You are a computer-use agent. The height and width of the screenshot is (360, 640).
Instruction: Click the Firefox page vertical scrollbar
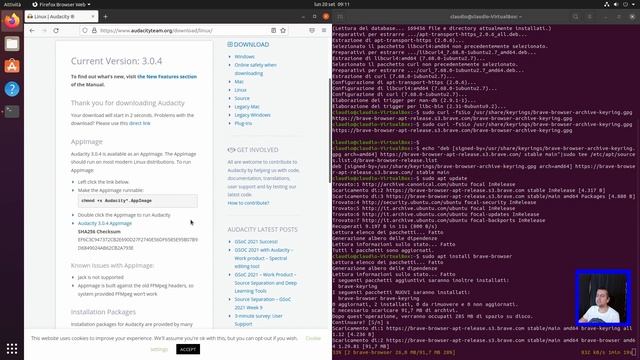click(x=330, y=131)
